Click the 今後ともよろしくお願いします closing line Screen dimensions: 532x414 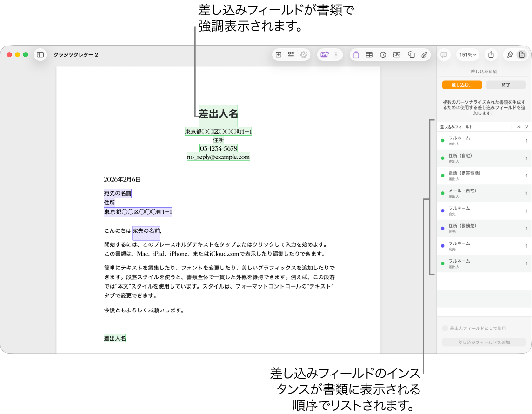(x=144, y=310)
